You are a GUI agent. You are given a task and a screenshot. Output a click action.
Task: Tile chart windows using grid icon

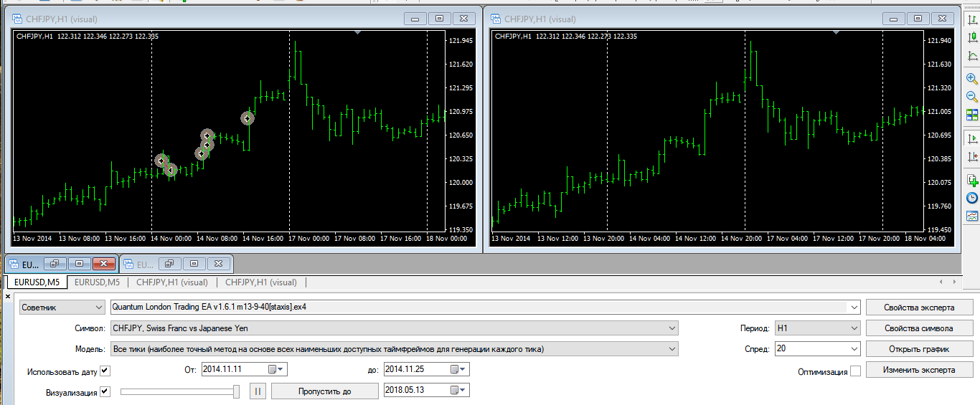click(972, 115)
